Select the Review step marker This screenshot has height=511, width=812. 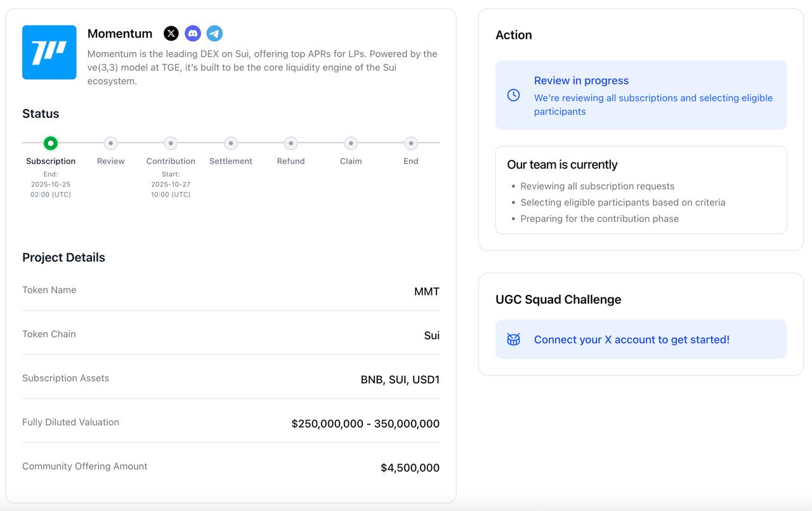110,143
